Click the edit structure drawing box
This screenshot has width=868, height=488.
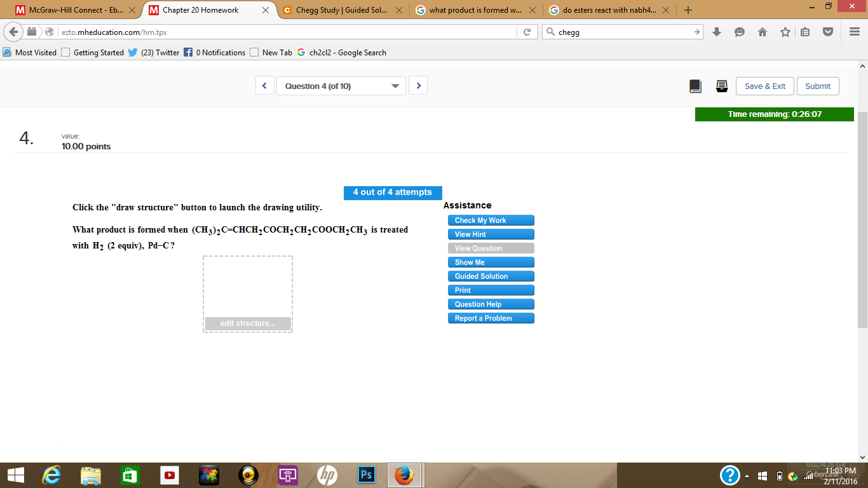coord(247,323)
